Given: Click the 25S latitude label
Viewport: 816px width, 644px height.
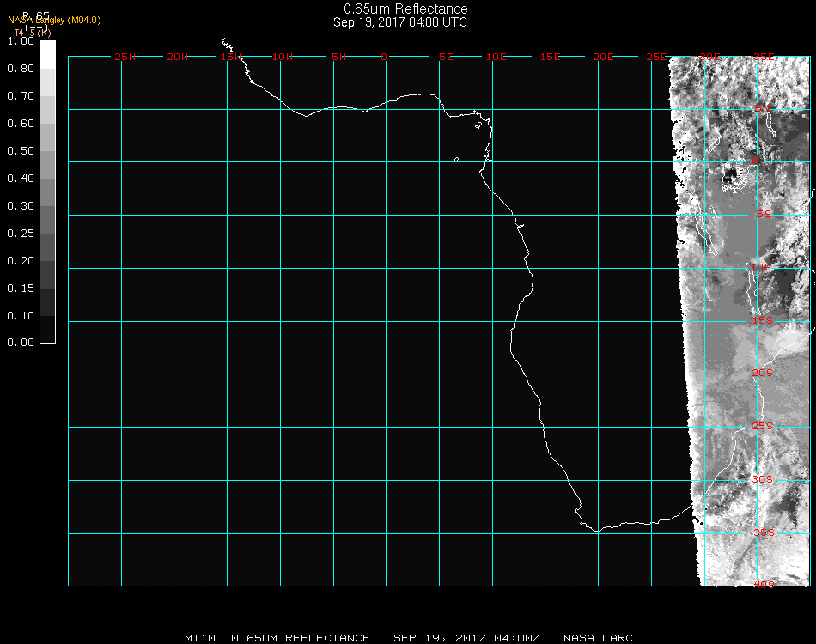Looking at the screenshot, I should pyautogui.click(x=763, y=426).
